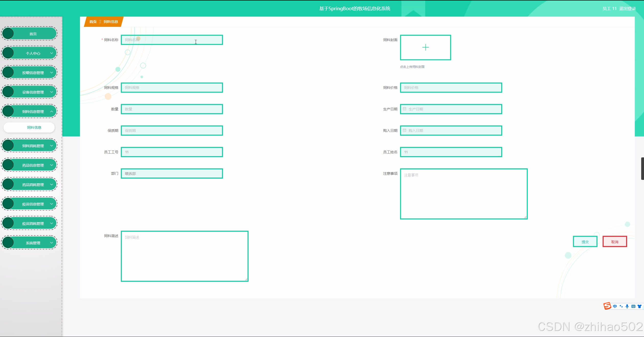Viewport: 644px width, 337px height.
Task: Expand the 饲料消耗管理 chevron
Action: click(x=52, y=146)
